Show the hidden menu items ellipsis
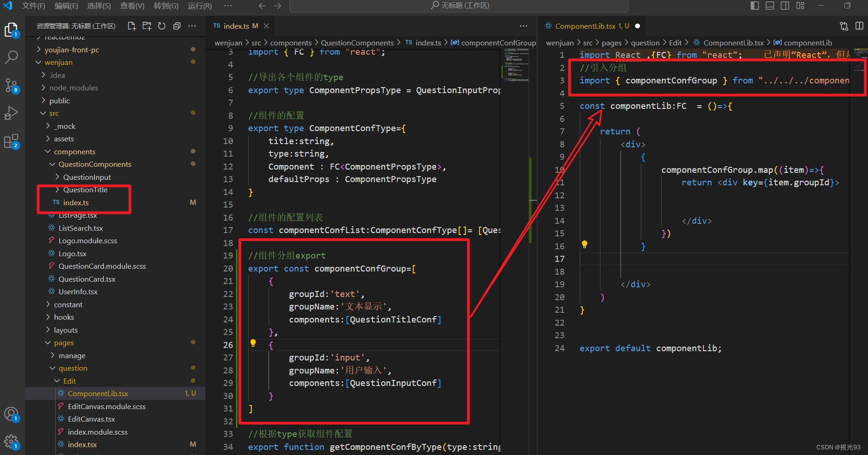868x455 pixels. [228, 6]
